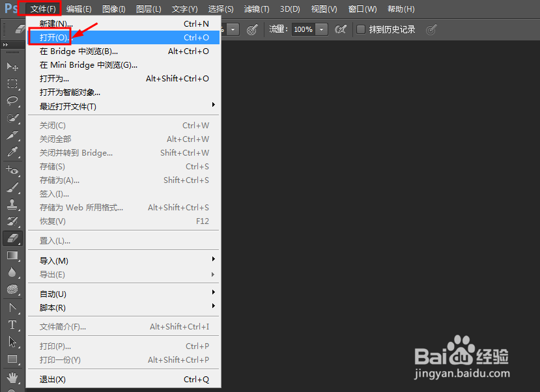Click the 流量 100% input field
Image resolution: width=540 pixels, height=392 pixels.
[x=304, y=29]
